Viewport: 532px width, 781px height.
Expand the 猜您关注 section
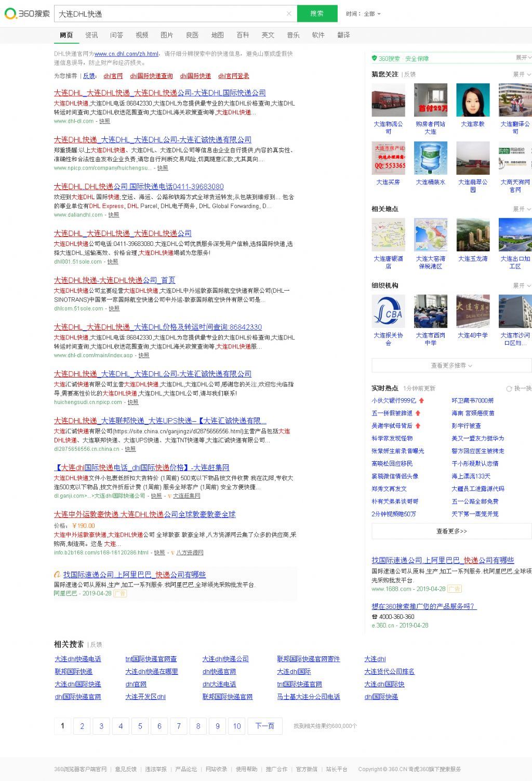click(522, 74)
